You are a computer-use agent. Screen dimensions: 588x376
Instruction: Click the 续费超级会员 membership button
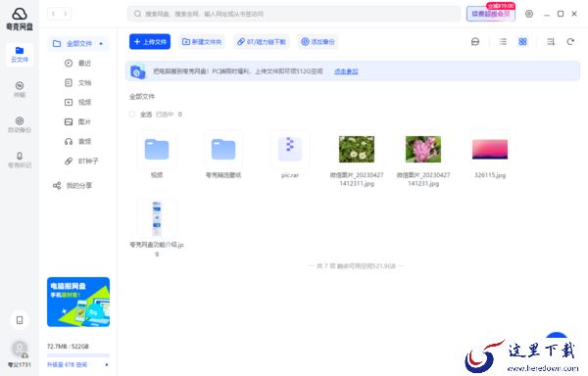point(491,15)
